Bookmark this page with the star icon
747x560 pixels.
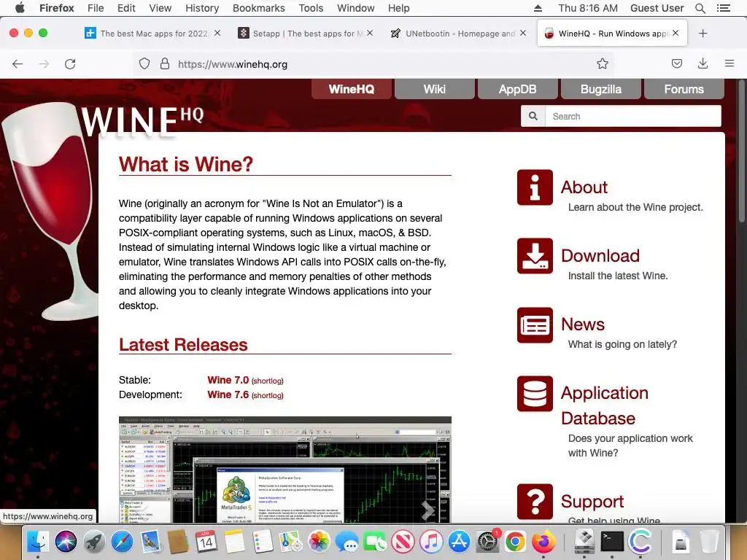pos(602,64)
